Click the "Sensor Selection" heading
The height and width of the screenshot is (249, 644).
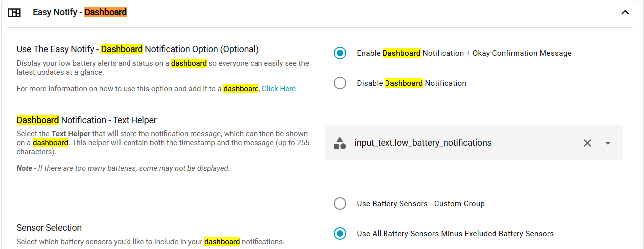click(49, 228)
